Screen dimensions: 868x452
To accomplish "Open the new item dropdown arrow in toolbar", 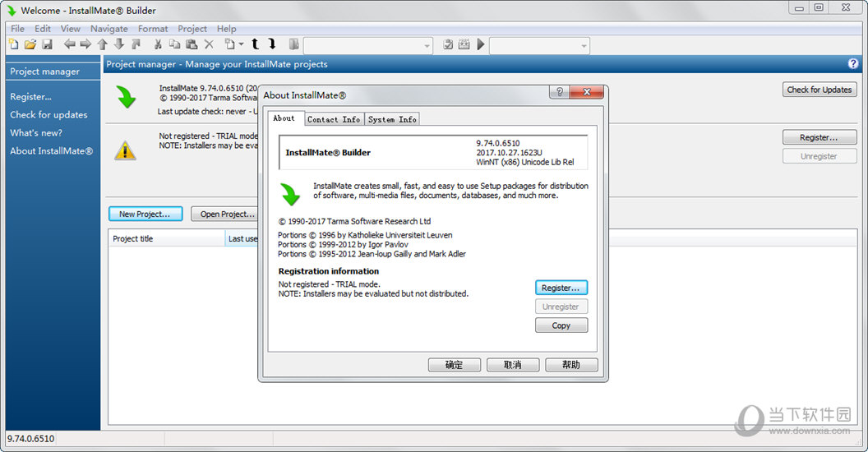I will (x=241, y=44).
